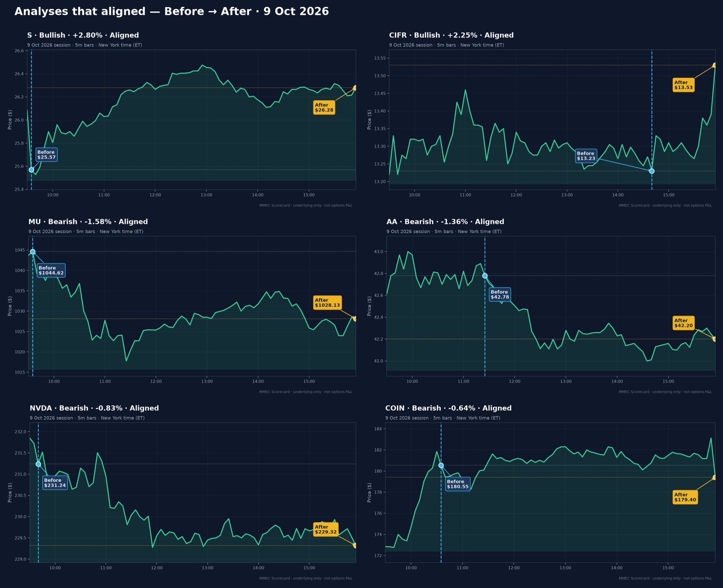Click the Before $1044.62 label in MU chart
This screenshot has width=723, height=588.
pyautogui.click(x=51, y=270)
